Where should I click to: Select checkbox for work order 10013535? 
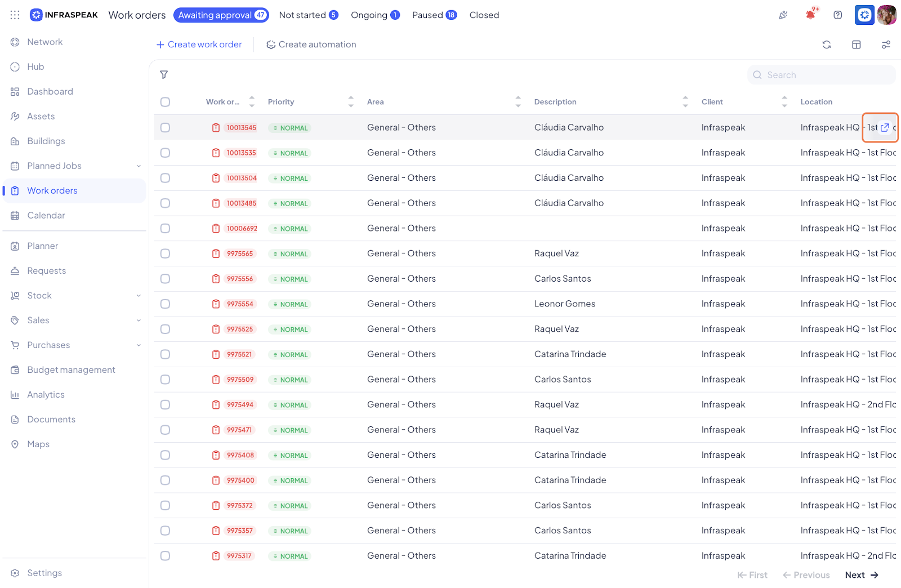[165, 153]
